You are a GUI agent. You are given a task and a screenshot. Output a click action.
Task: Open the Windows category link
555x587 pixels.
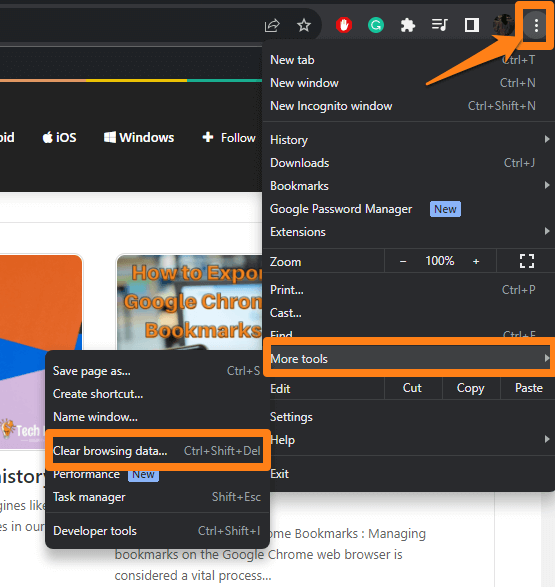click(x=139, y=137)
